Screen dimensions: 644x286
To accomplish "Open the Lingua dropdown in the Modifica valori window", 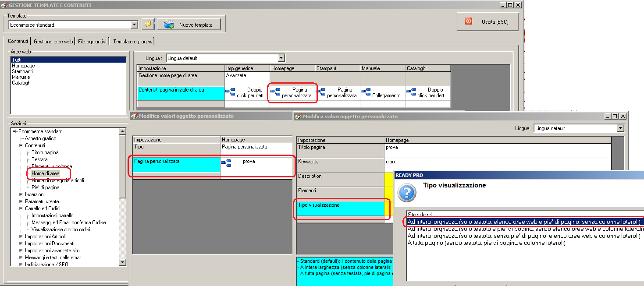I will [620, 128].
